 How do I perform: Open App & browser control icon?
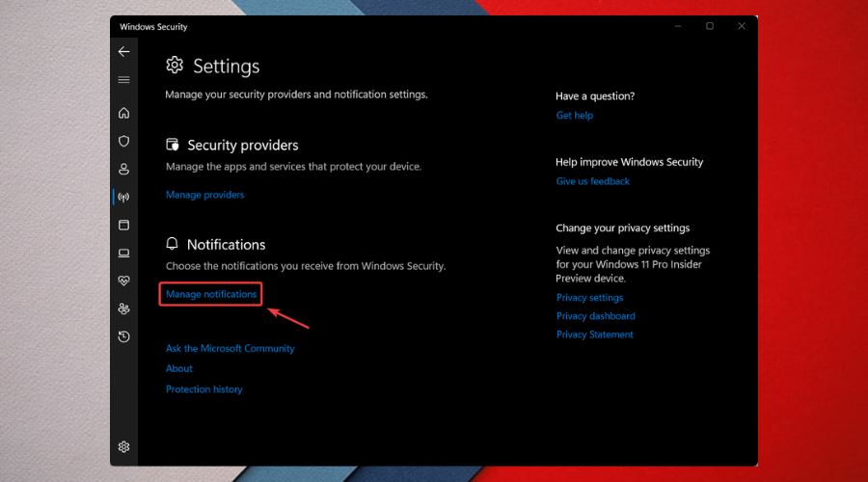pos(123,226)
